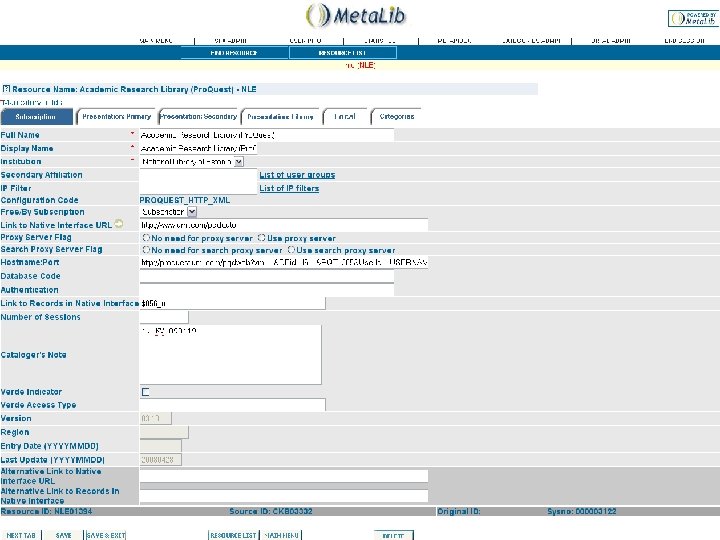
Task: Open the Local tab
Action: 345,117
